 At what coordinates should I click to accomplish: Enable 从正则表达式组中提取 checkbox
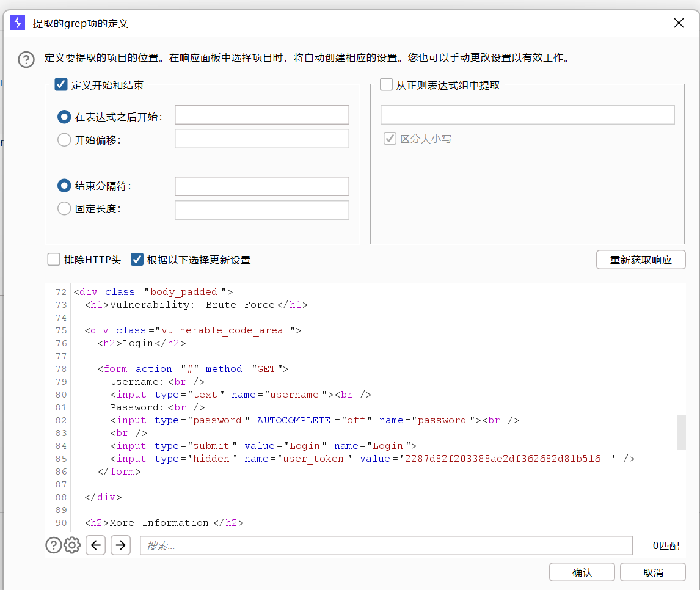point(386,84)
